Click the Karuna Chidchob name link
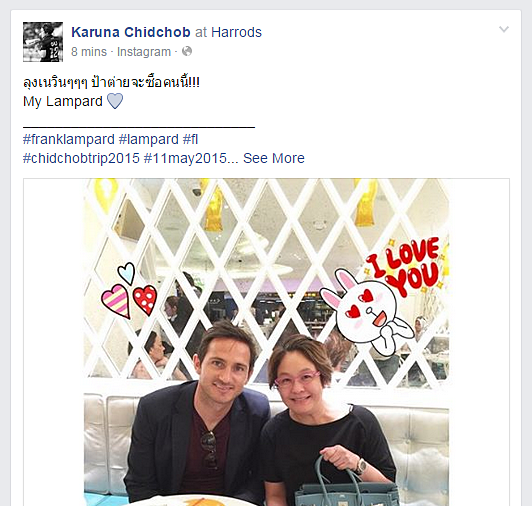 (x=131, y=32)
